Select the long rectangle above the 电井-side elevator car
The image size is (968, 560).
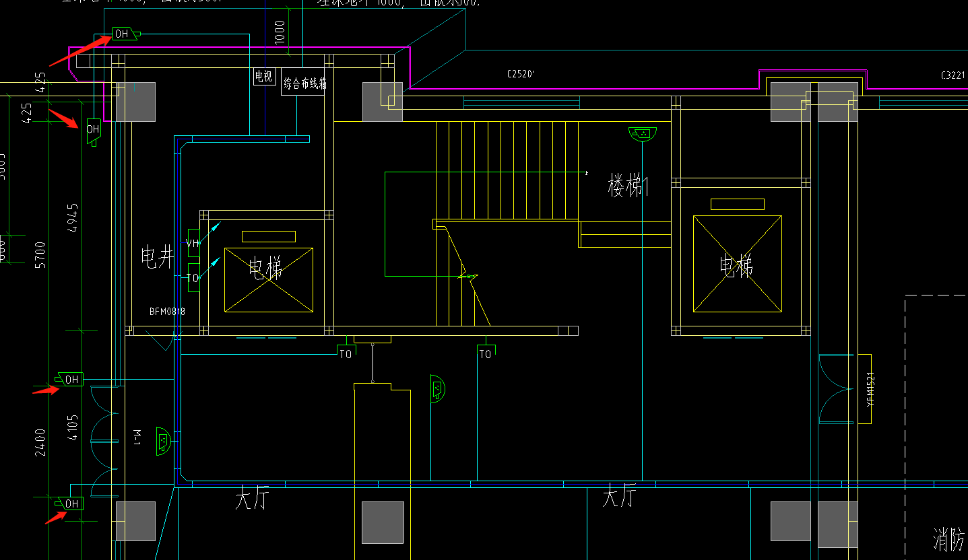click(x=269, y=236)
